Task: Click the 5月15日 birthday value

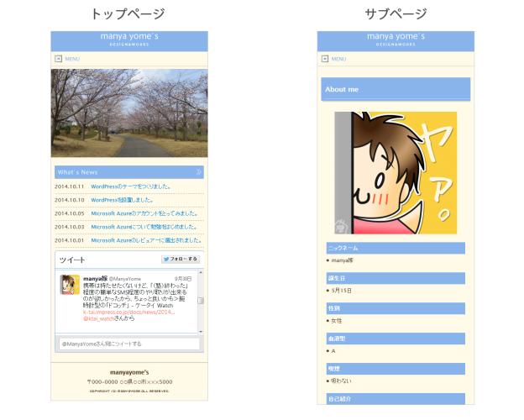Action: click(x=341, y=291)
